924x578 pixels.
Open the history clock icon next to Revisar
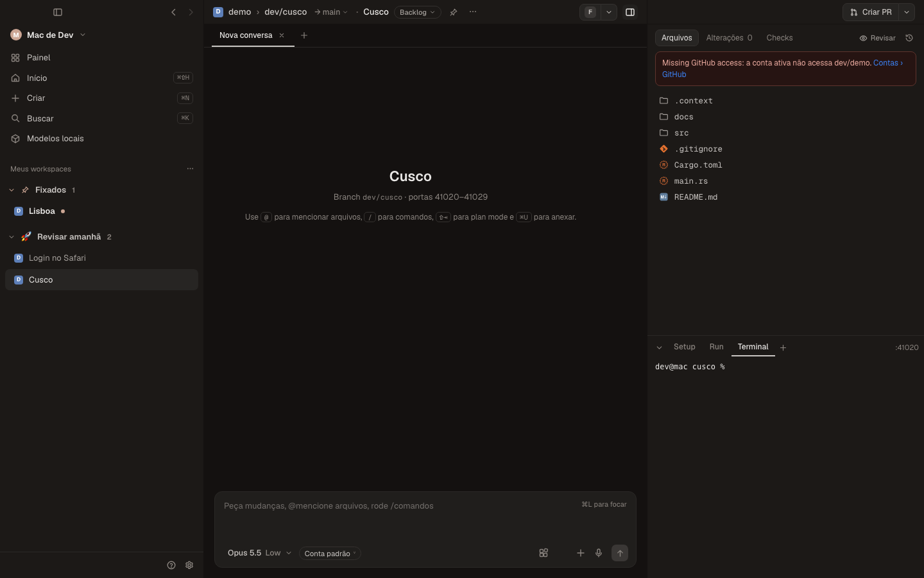point(909,38)
